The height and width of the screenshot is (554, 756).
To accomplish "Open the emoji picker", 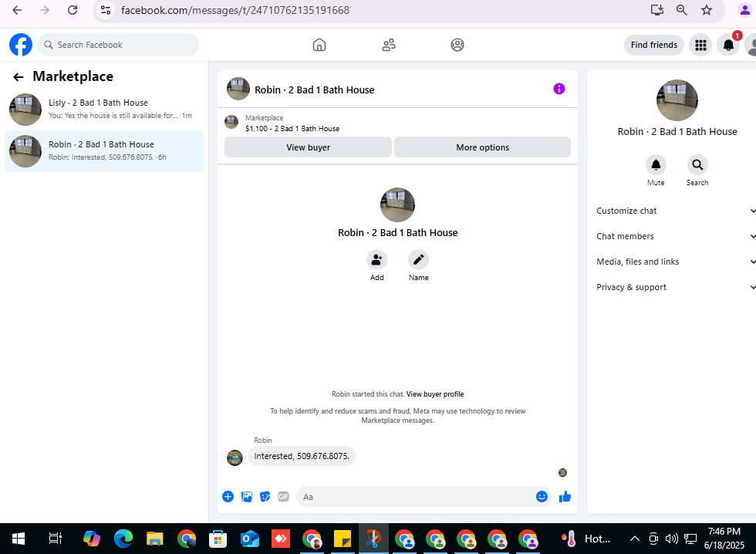I will [x=542, y=497].
